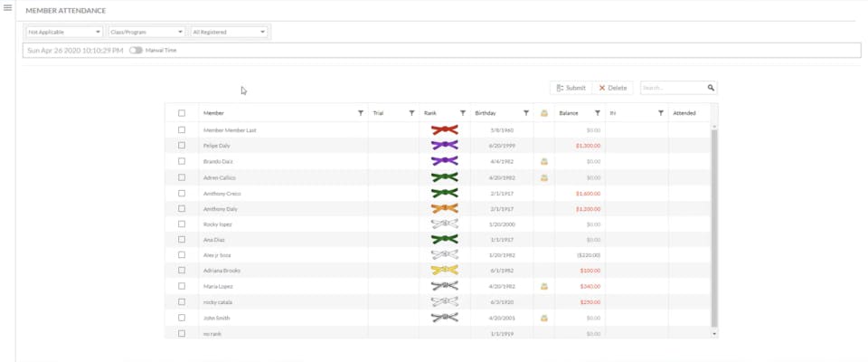The width and height of the screenshot is (868, 362).
Task: Click the Attended column header
Action: 684,113
